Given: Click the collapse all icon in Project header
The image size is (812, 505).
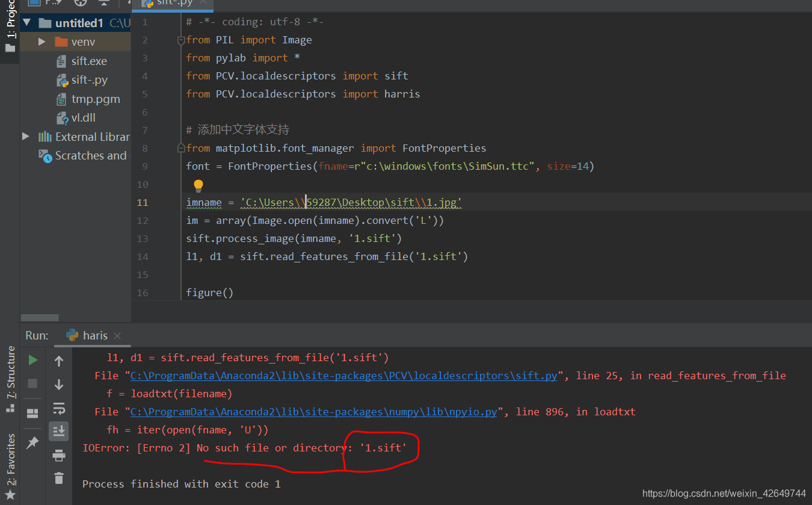Looking at the screenshot, I should click(103, 2).
